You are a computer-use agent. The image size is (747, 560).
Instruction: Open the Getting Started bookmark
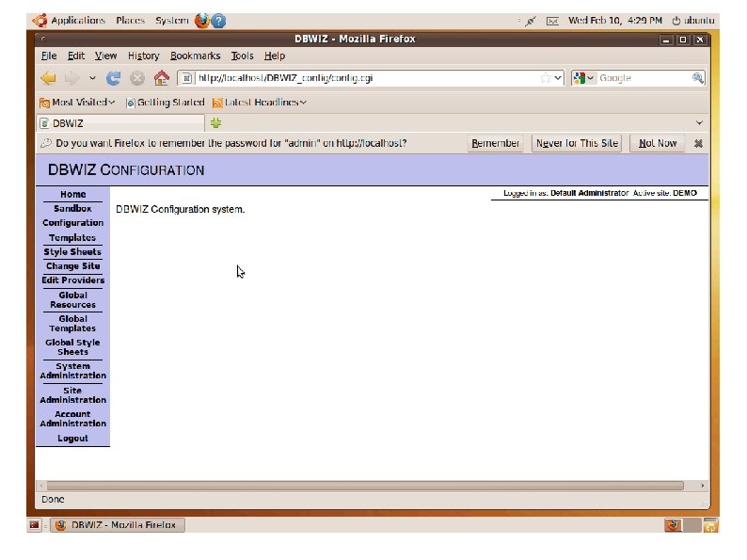point(165,103)
